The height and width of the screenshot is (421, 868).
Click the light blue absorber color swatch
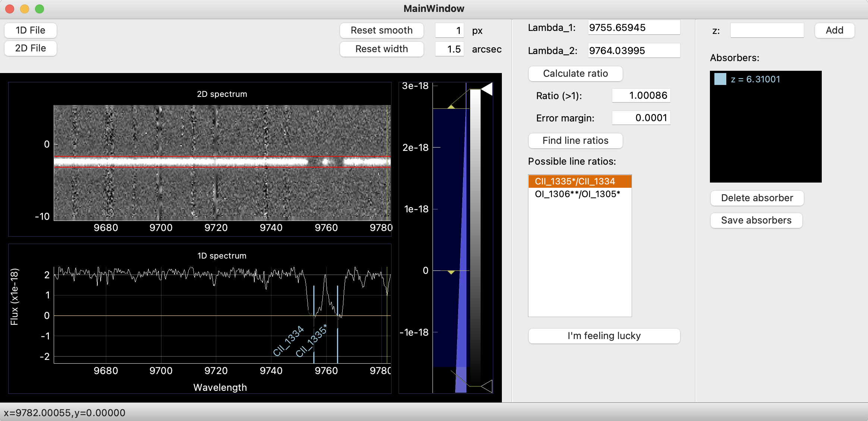[720, 79]
